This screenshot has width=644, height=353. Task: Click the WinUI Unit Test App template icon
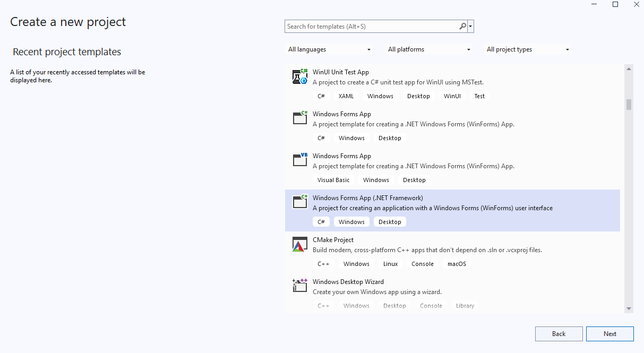(300, 76)
